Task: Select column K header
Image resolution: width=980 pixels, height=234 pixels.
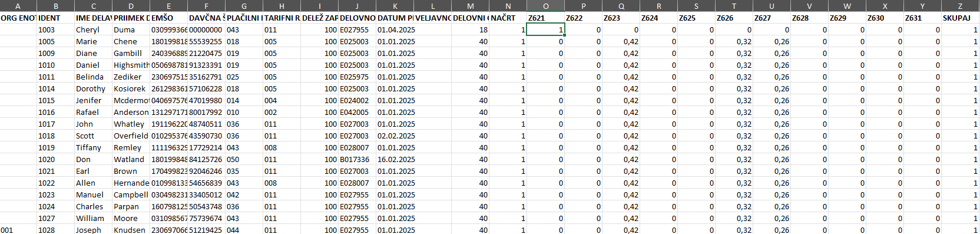Action: (395, 6)
